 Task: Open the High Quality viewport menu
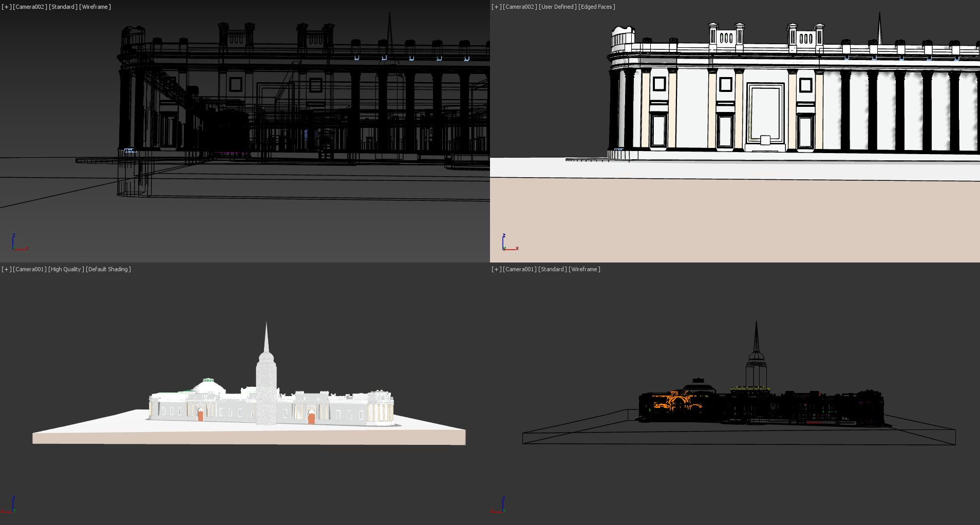(x=66, y=269)
